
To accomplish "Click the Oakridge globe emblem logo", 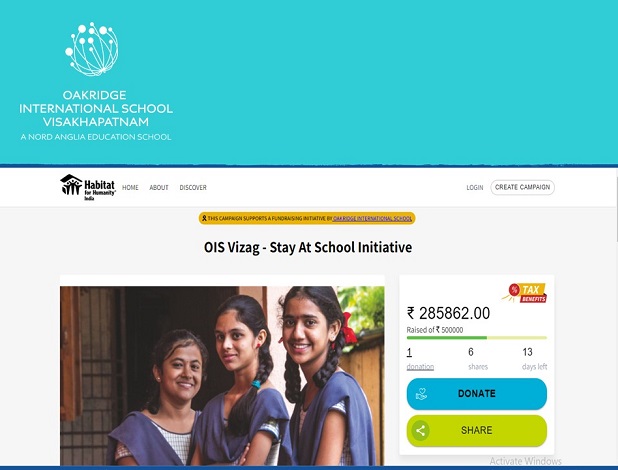I will (x=91, y=49).
